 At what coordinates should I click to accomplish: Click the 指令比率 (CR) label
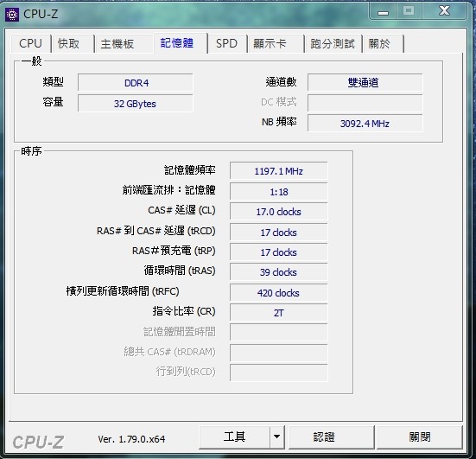pyautogui.click(x=184, y=311)
